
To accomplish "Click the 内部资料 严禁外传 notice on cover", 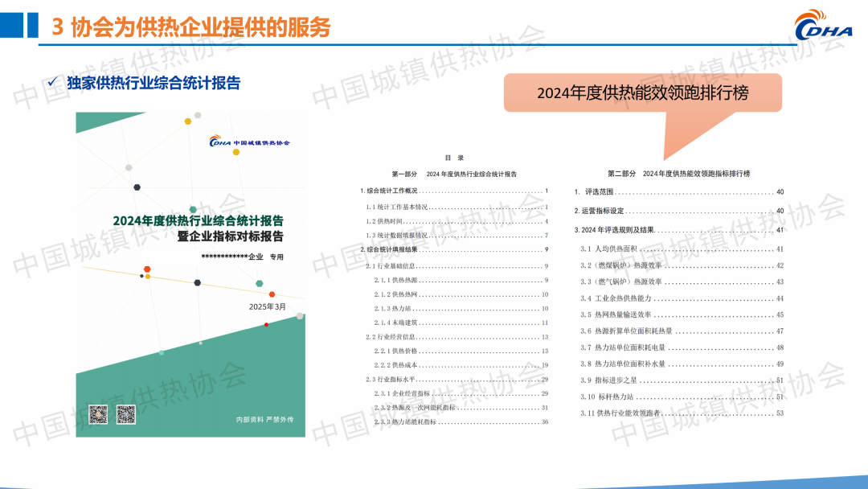I will 259,420.
